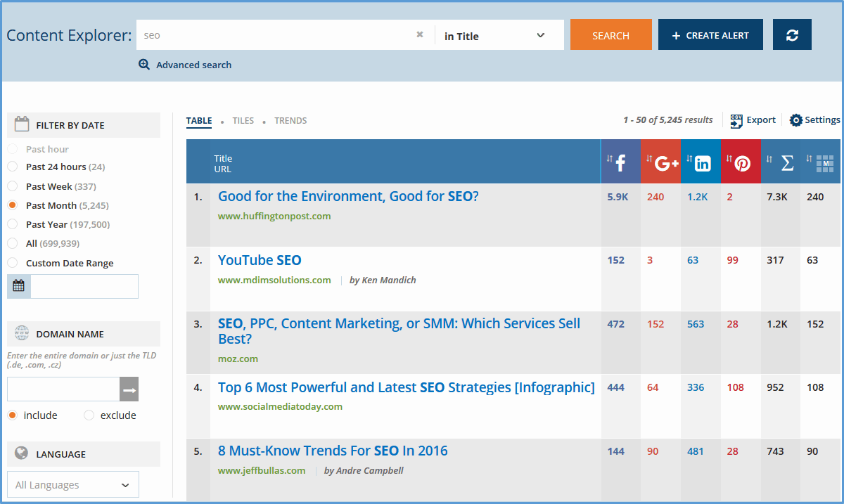Visit www.socialmediatoday.com URL link
The width and height of the screenshot is (844, 504).
click(280, 406)
